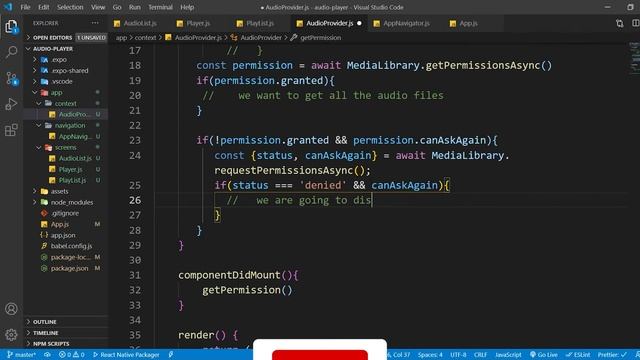The image size is (640, 360).
Task: Collapse the screens folder
Action: click(66, 147)
